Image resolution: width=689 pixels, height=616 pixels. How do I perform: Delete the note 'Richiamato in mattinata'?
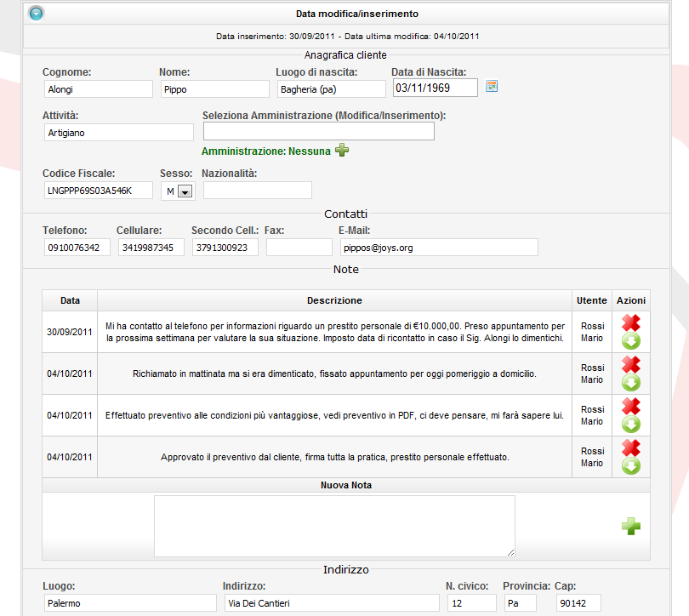click(631, 365)
